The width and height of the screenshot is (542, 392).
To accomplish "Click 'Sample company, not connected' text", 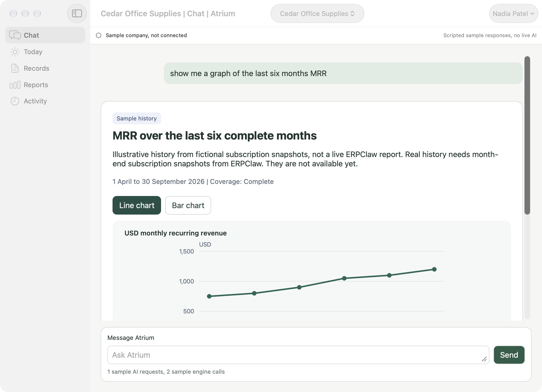I will click(146, 35).
